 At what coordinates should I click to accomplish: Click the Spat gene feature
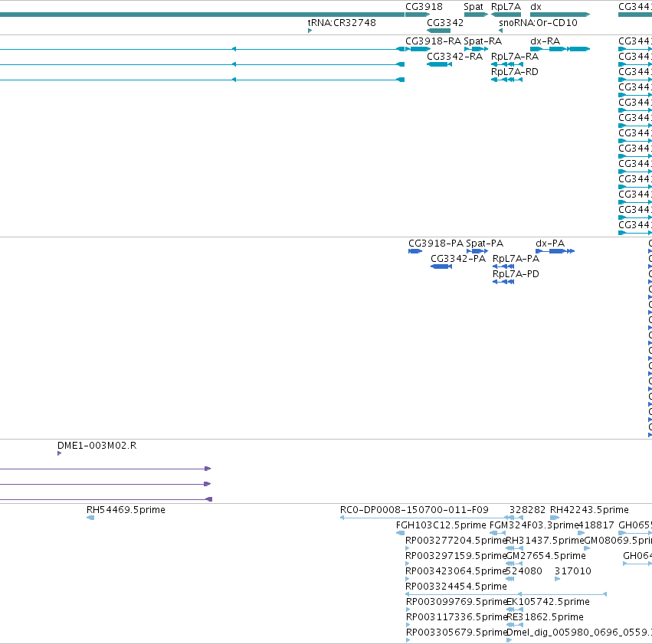pyautogui.click(x=476, y=15)
